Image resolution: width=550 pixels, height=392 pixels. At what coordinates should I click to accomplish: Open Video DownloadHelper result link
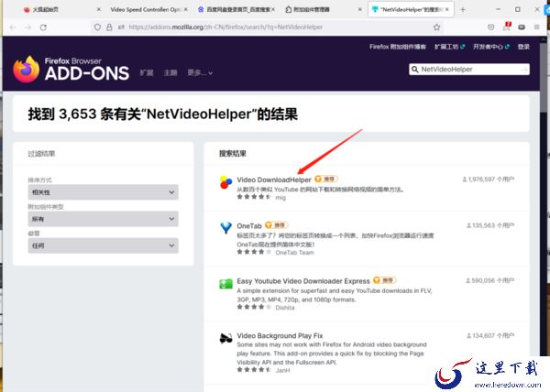[274, 180]
